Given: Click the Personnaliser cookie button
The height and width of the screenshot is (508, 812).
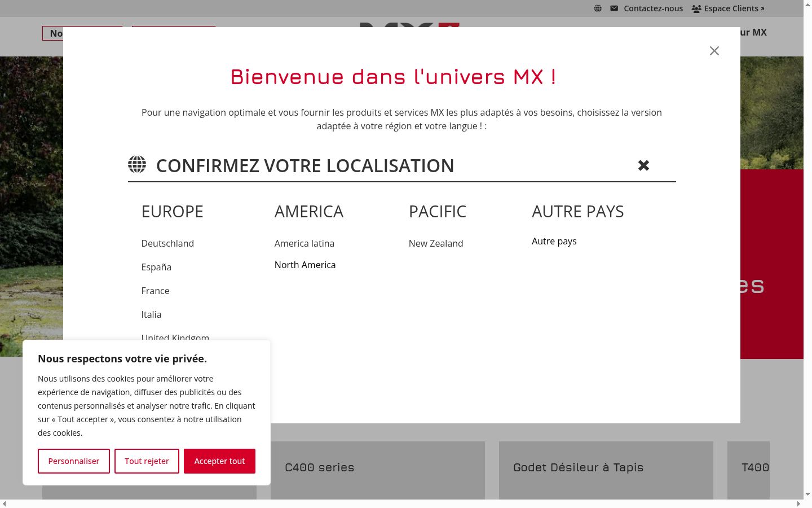Looking at the screenshot, I should point(74,461).
